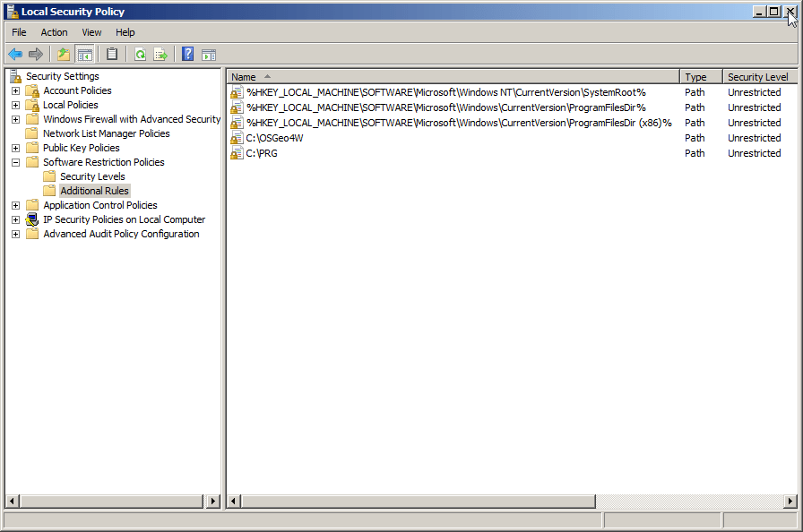This screenshot has height=532, width=803.
Task: Sort by the Name column header
Action: point(453,77)
